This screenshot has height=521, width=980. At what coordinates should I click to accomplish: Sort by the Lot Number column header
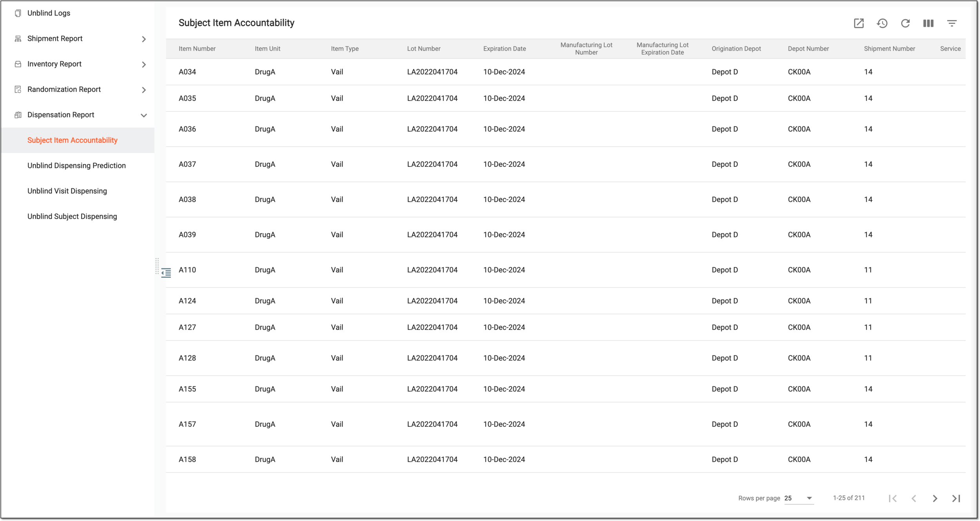click(x=424, y=49)
